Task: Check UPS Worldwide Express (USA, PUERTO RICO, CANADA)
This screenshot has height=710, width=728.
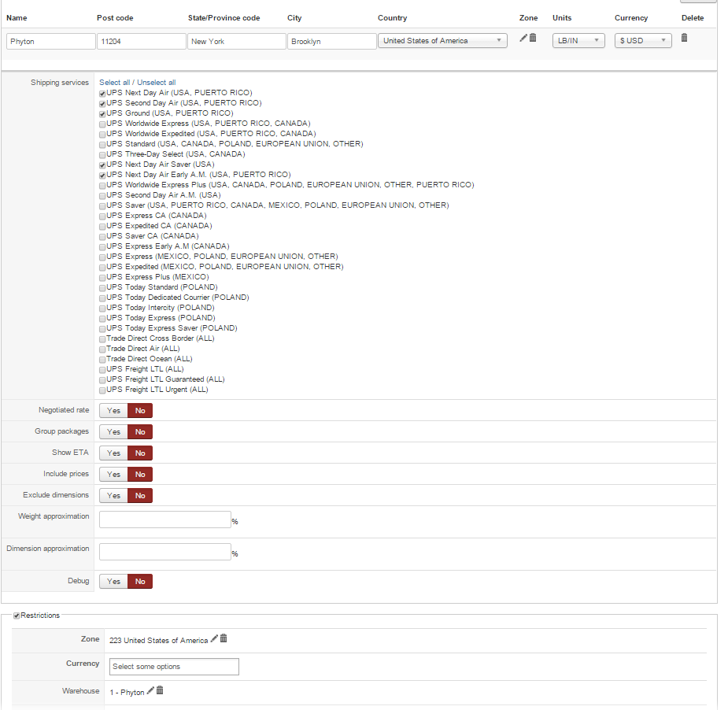Action: (x=102, y=124)
